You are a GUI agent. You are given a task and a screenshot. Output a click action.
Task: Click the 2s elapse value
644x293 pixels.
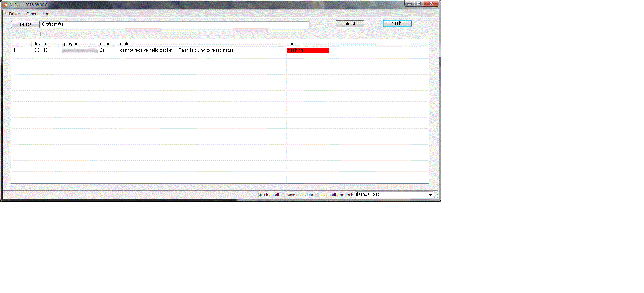point(102,50)
